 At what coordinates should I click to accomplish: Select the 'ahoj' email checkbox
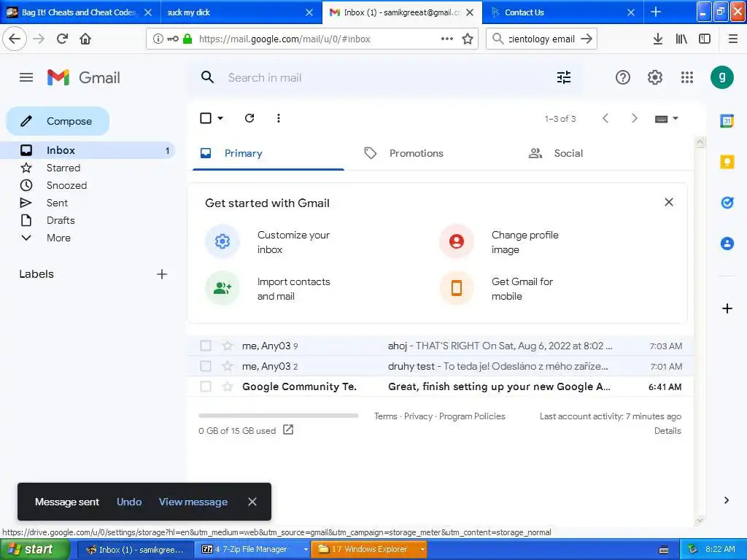(x=206, y=346)
